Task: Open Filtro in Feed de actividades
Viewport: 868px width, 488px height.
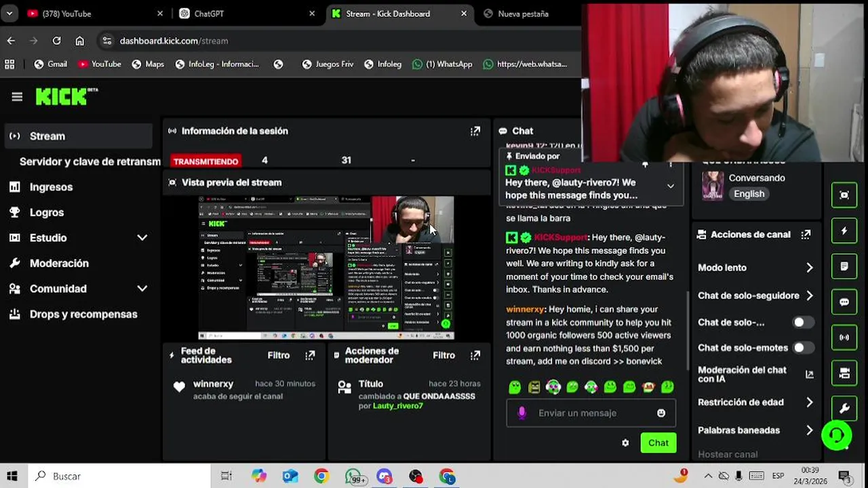Action: click(279, 355)
